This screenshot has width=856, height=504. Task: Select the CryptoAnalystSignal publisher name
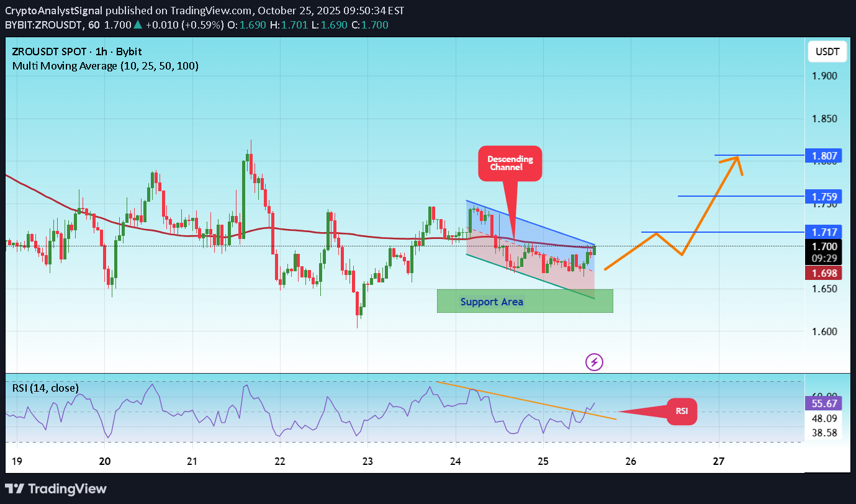click(53, 10)
